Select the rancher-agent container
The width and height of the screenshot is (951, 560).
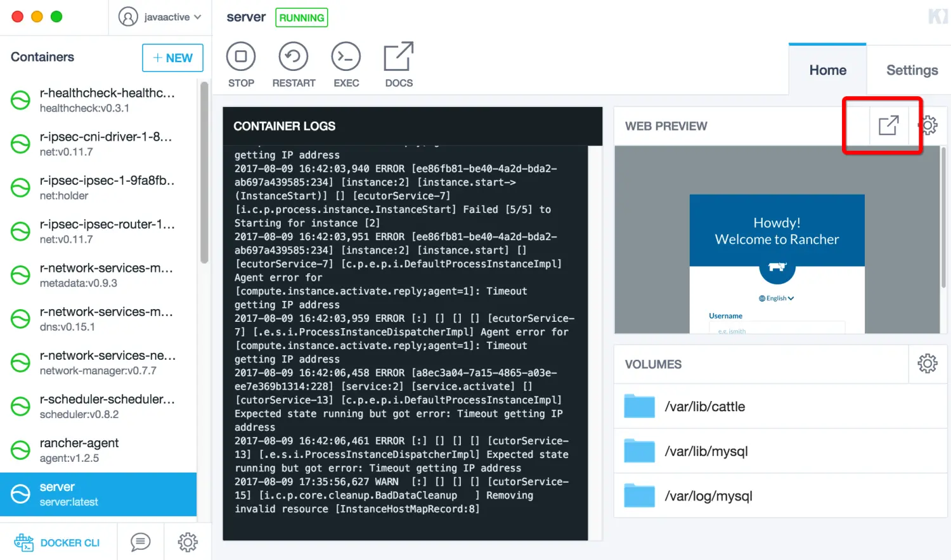coord(98,450)
